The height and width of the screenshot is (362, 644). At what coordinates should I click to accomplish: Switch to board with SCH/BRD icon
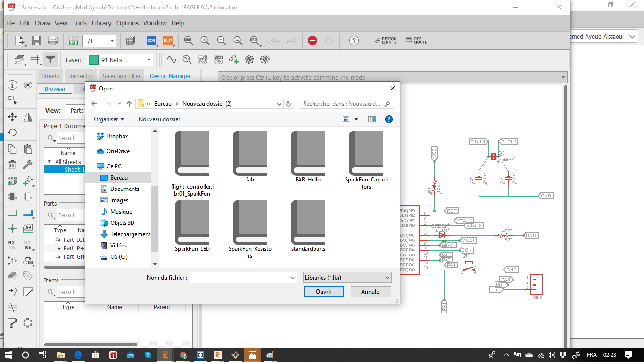(74, 41)
